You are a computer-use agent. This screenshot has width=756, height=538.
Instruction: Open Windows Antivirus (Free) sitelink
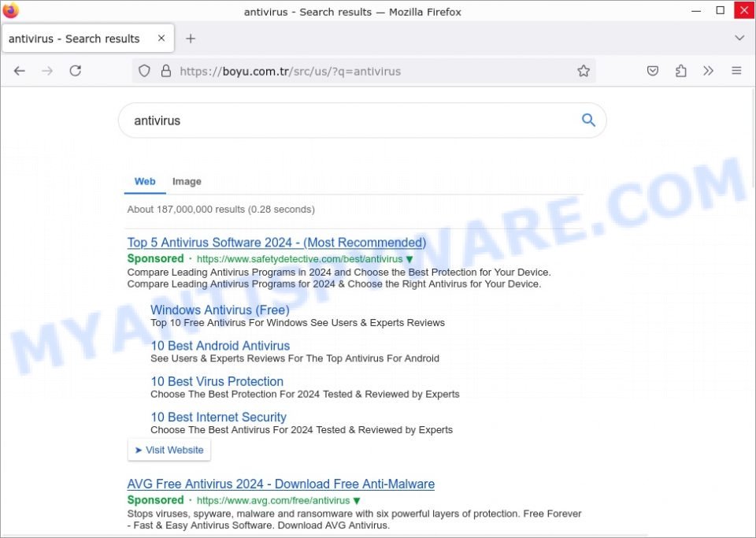tap(220, 310)
